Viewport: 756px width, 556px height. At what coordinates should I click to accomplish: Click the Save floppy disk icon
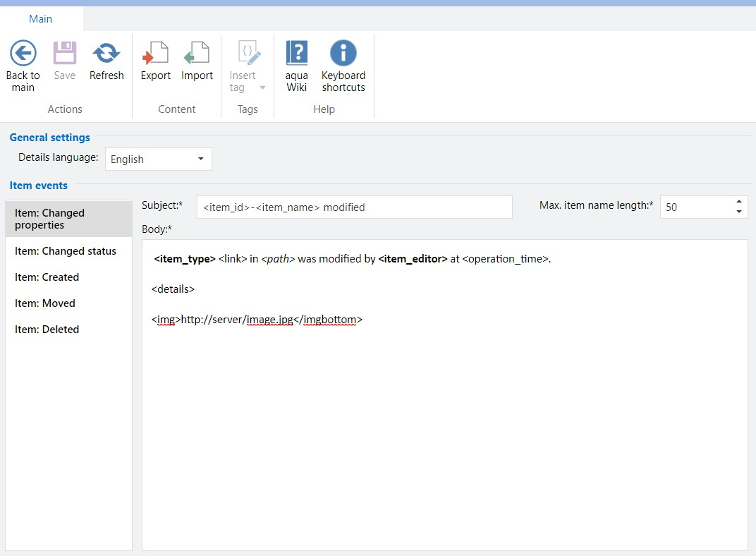click(65, 53)
